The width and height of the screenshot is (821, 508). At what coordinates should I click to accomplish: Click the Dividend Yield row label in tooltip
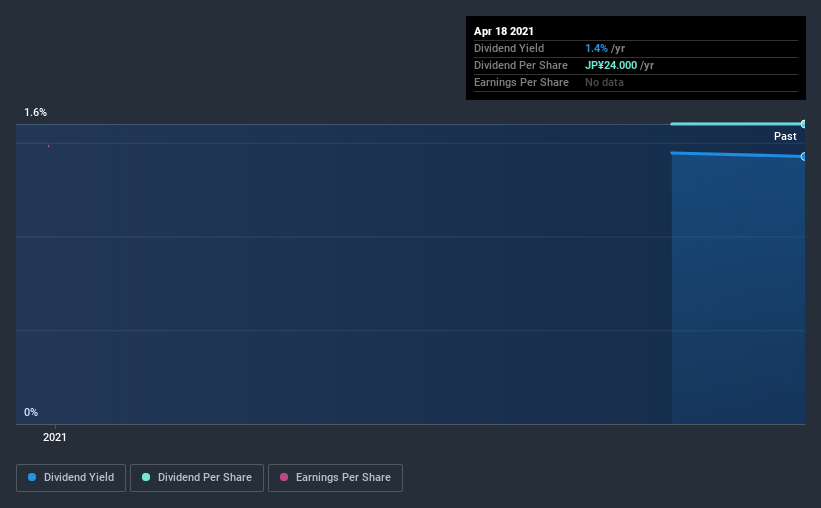[x=509, y=48]
